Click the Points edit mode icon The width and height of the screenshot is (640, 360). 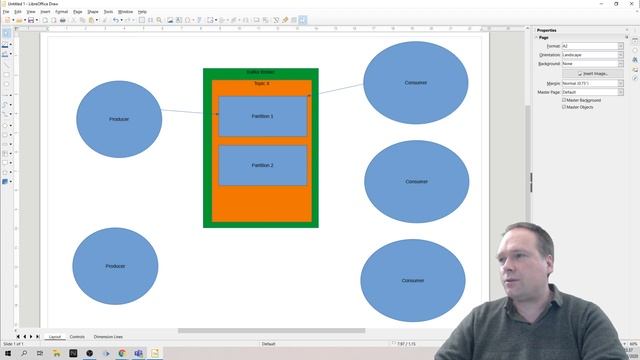tap(276, 20)
